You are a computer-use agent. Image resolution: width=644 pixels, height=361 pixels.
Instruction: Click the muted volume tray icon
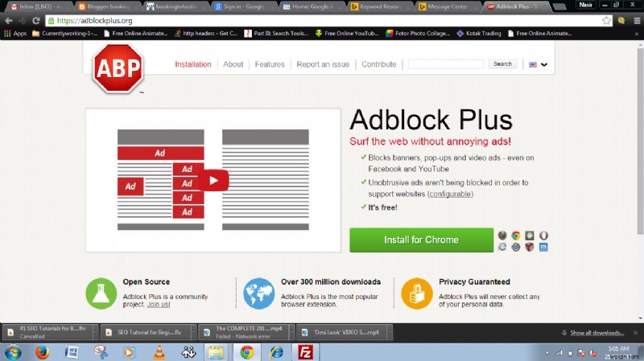592,353
